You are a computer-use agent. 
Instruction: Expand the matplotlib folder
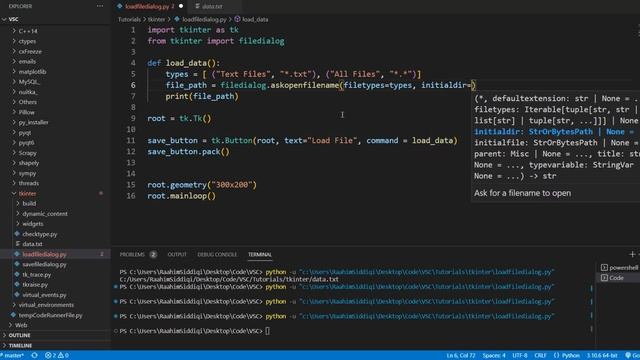click(32, 71)
